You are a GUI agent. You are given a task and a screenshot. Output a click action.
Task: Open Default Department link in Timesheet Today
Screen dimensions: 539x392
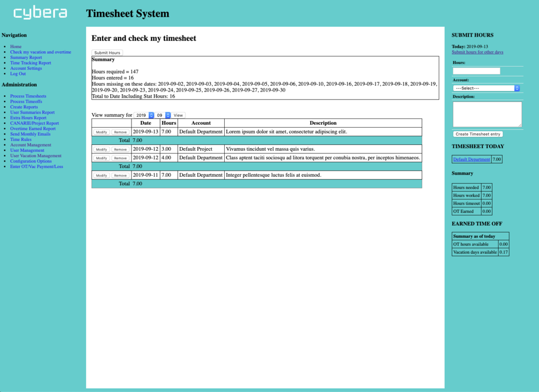(x=471, y=159)
